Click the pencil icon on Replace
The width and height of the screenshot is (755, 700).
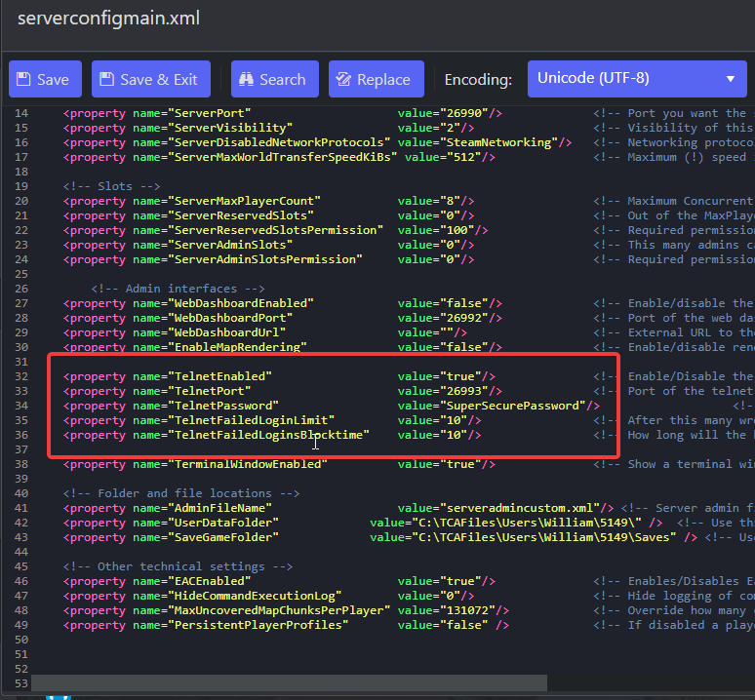click(x=343, y=79)
